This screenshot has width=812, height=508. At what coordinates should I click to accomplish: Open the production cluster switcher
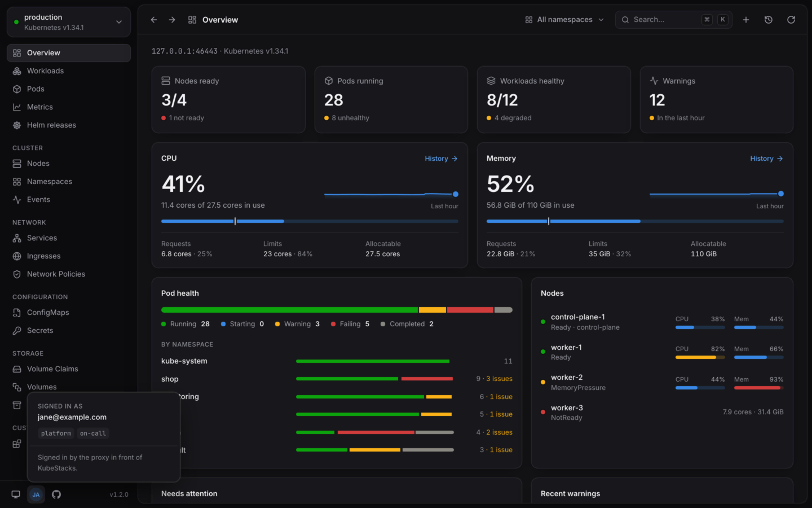[x=69, y=22]
